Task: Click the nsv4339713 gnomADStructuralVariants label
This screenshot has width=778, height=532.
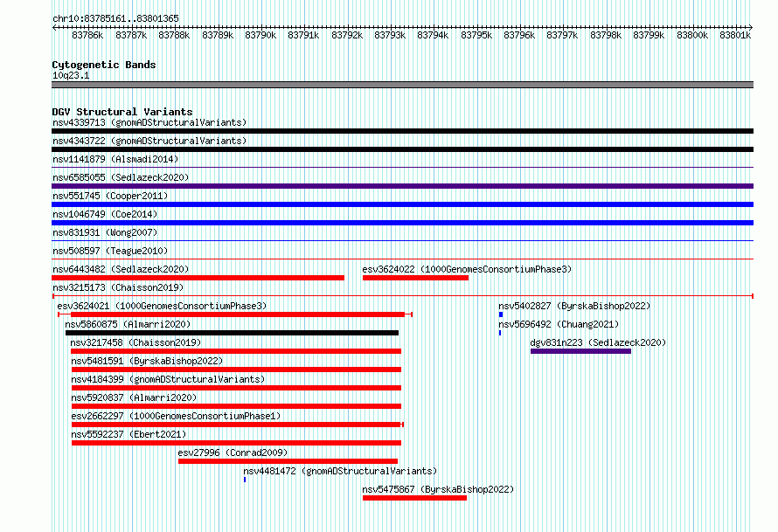Action: pyautogui.click(x=149, y=122)
